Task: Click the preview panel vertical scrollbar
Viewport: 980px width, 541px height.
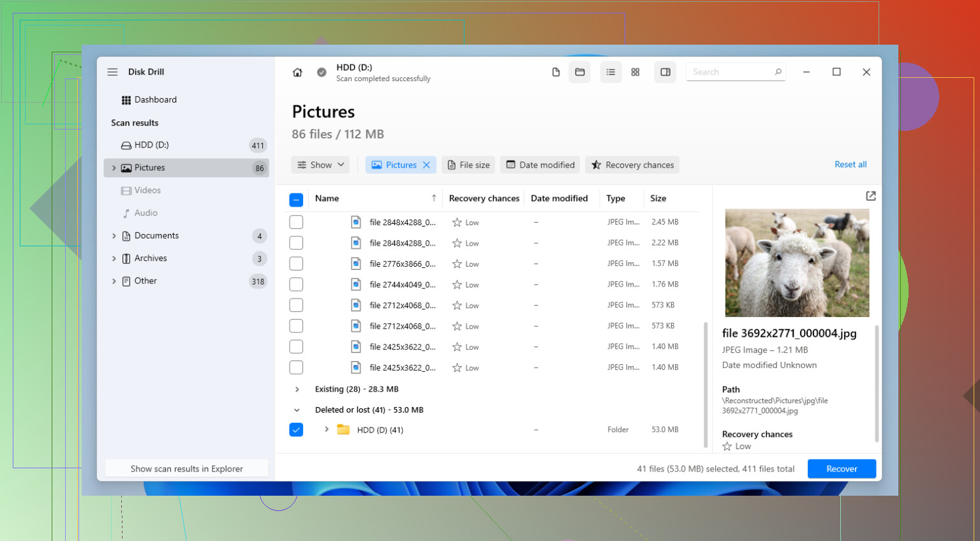Action: (877, 383)
